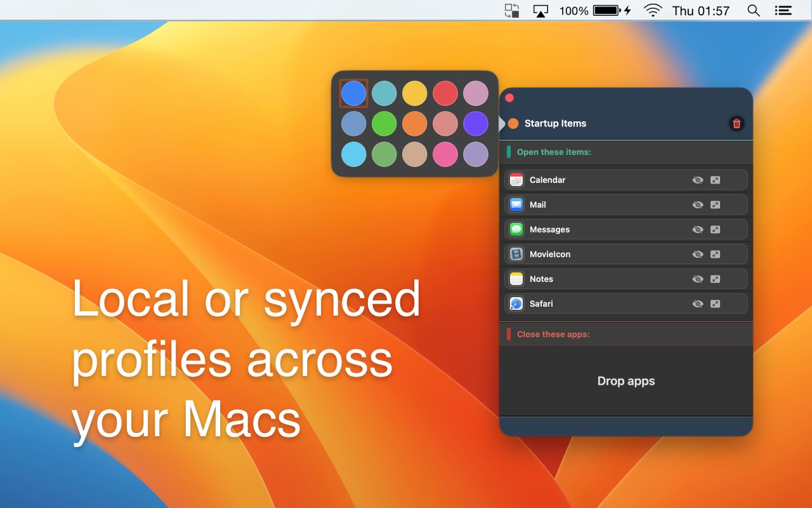Toggle hidden launch for Calendar

click(698, 180)
